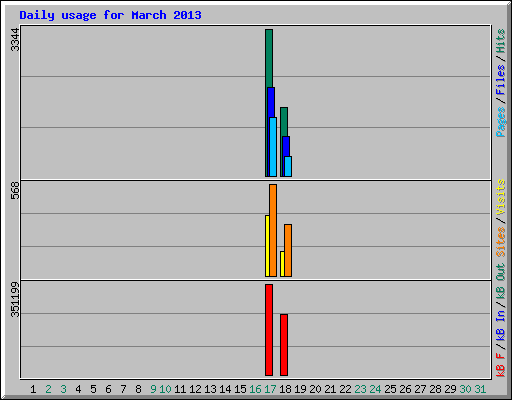
Task: Click day 7 on the x-axis
Action: [123, 389]
